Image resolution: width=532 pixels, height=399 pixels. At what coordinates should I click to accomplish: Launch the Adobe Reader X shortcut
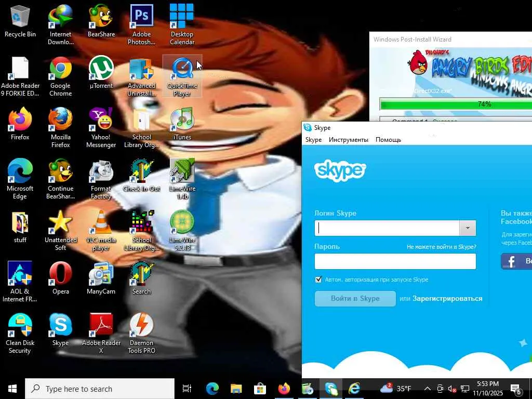click(101, 333)
